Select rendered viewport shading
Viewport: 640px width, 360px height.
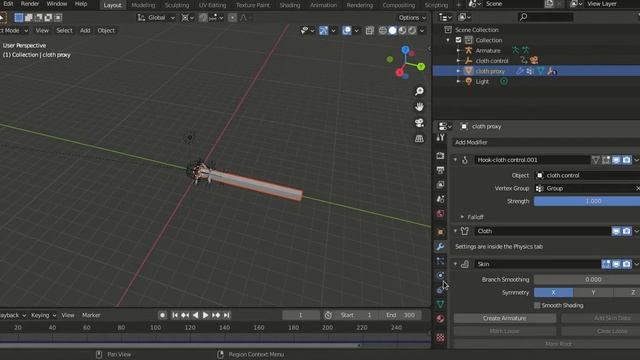click(412, 31)
